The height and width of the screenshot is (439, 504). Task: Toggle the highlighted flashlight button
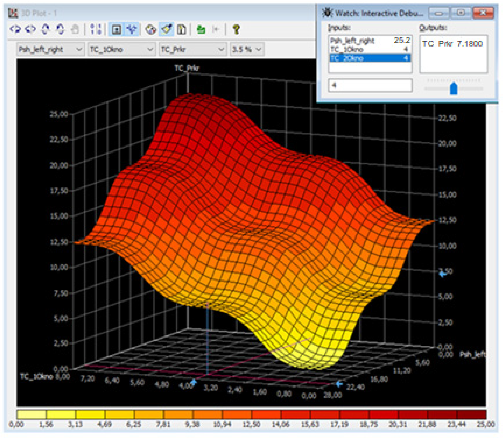[x=166, y=30]
